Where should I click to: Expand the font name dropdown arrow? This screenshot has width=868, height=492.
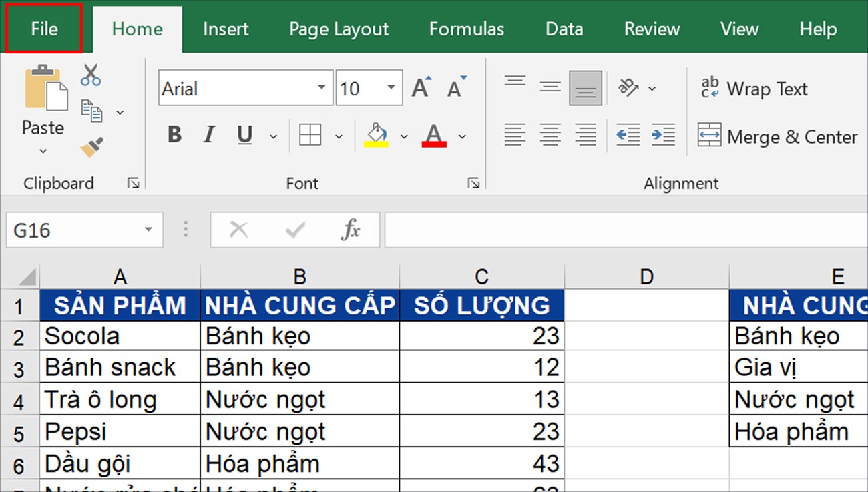(322, 88)
